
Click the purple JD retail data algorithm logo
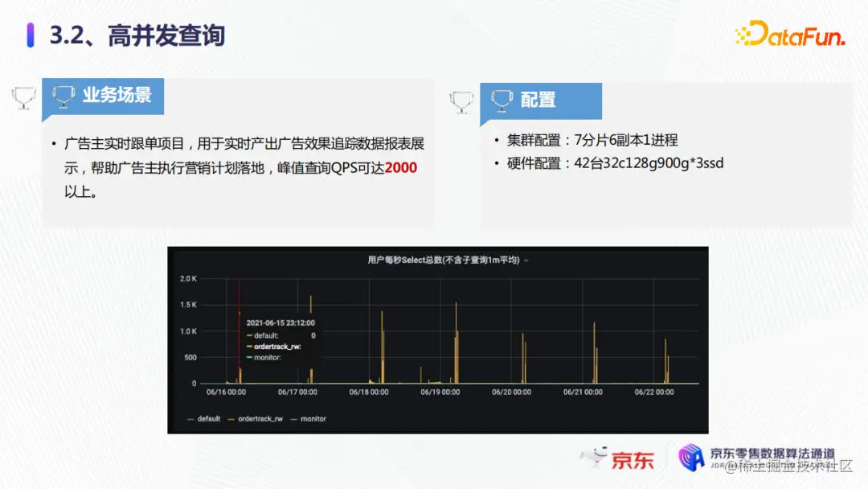pos(691,458)
